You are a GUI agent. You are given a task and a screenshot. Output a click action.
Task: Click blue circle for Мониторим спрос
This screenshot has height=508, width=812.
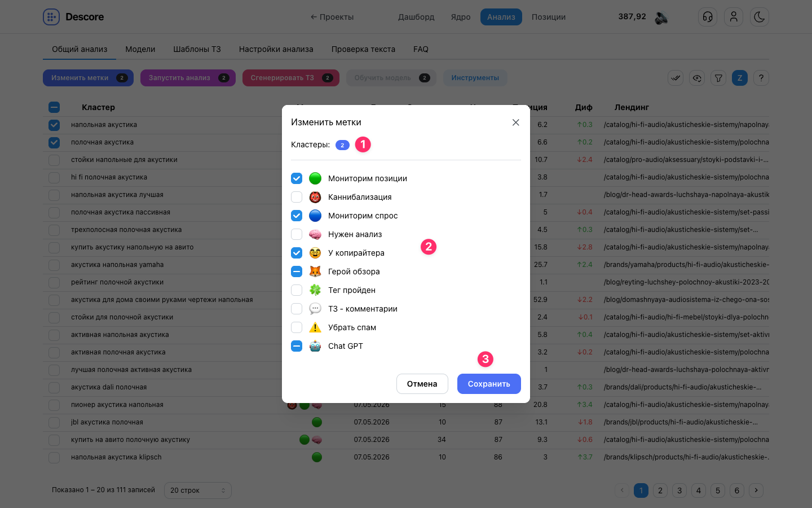[315, 216]
